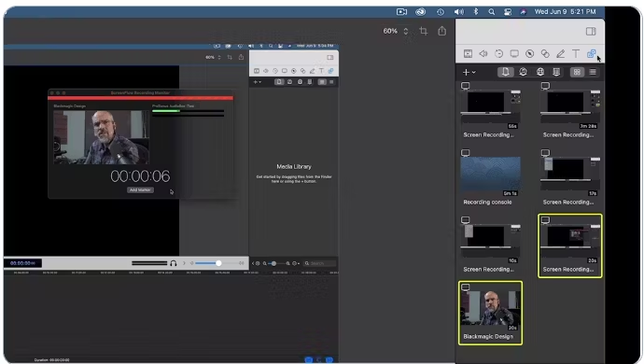Open the add media plus dropdown
This screenshot has width=644, height=364.
[469, 72]
